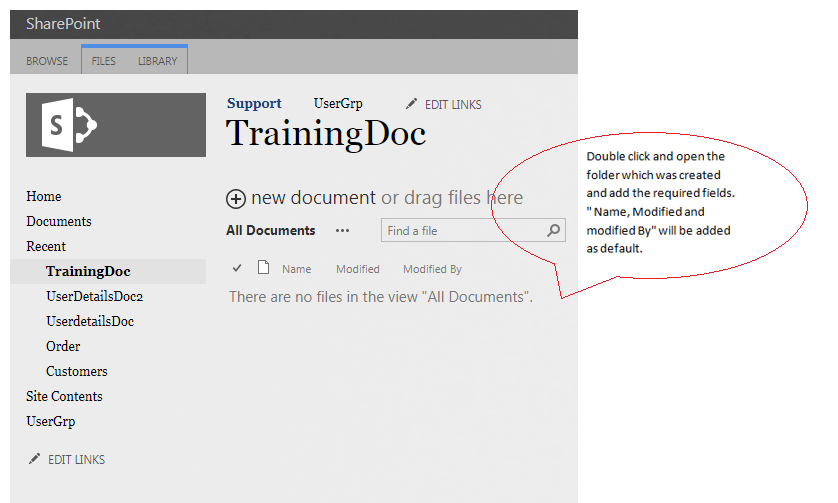
Task: Sort by the Modified column header
Action: click(x=358, y=269)
